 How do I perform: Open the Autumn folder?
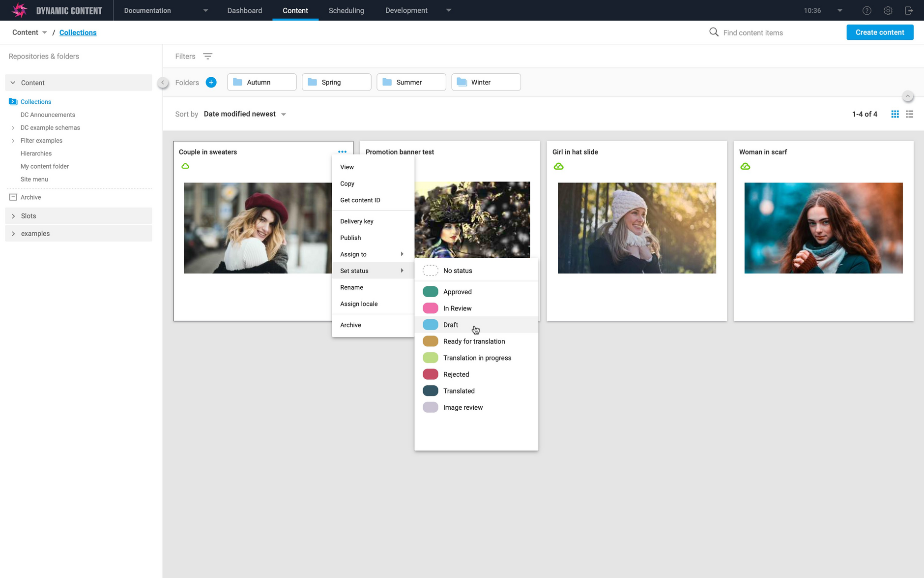click(262, 82)
